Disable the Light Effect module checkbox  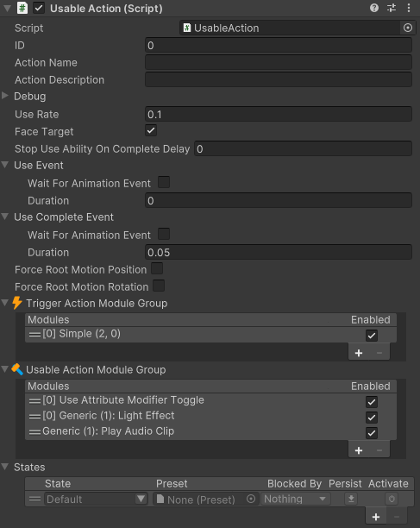[372, 418]
